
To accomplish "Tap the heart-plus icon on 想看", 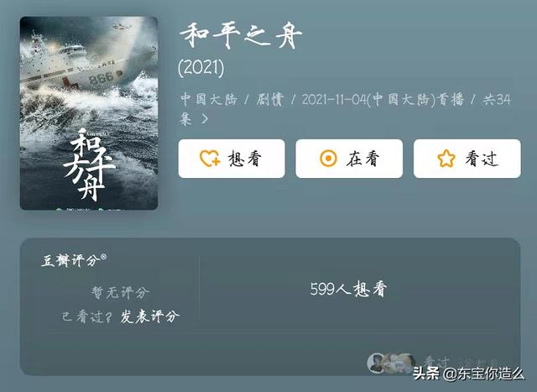I will tap(210, 159).
